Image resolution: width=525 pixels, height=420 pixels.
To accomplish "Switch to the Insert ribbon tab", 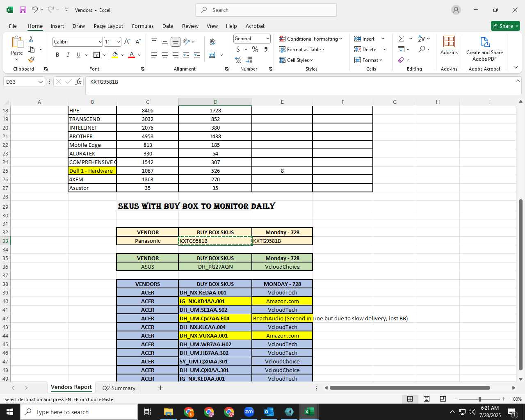I will pyautogui.click(x=57, y=26).
